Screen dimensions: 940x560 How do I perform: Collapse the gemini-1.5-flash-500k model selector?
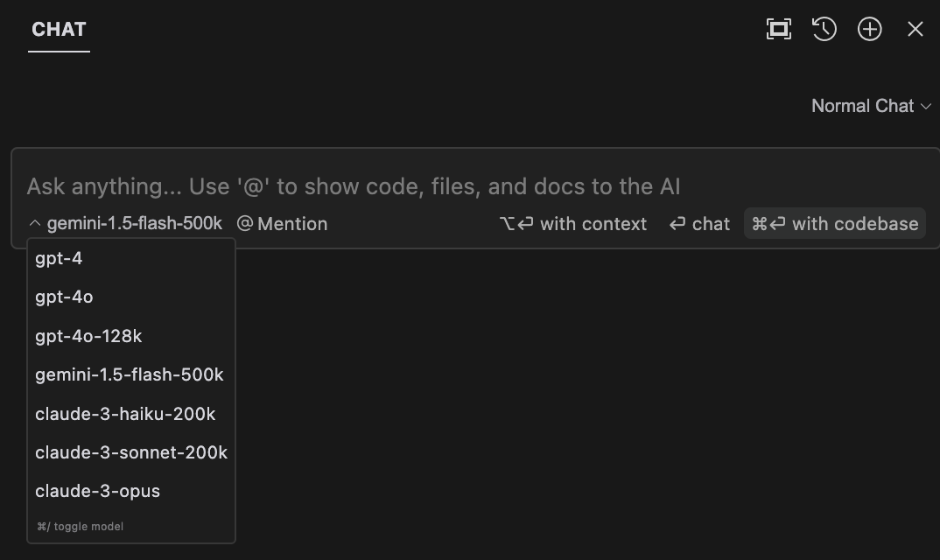pyautogui.click(x=125, y=224)
